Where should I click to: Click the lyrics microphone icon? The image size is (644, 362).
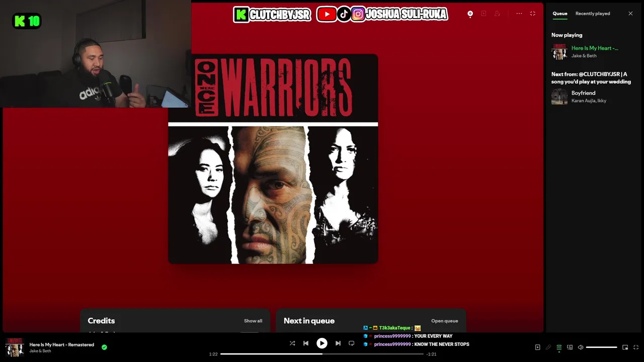[548, 347]
